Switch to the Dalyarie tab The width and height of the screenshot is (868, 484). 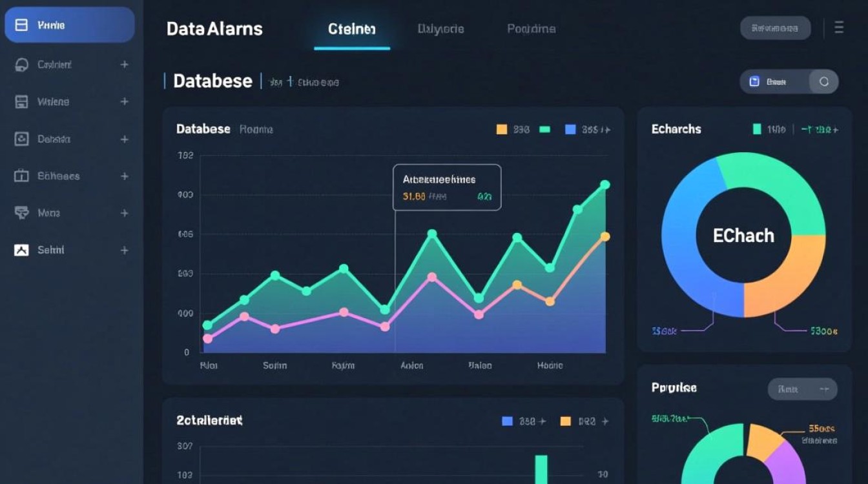440,29
